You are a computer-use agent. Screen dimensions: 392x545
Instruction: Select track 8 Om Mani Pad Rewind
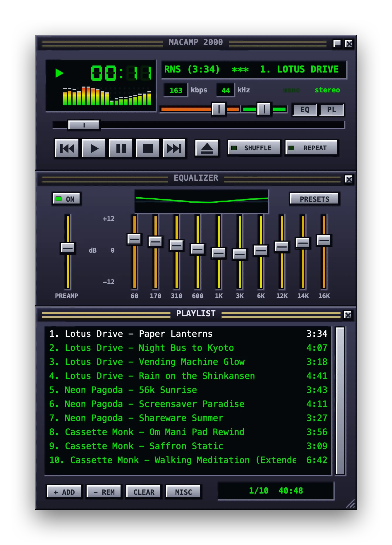tap(188, 432)
